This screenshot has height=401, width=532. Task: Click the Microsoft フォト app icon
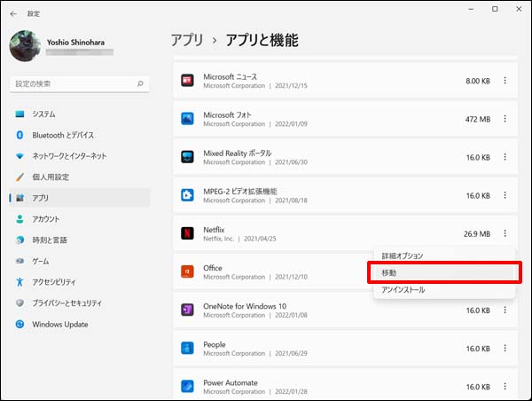tap(187, 119)
